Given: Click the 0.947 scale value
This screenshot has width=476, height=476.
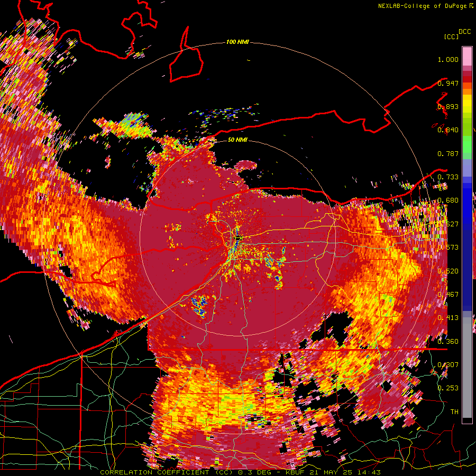Looking at the screenshot, I should tap(448, 83).
